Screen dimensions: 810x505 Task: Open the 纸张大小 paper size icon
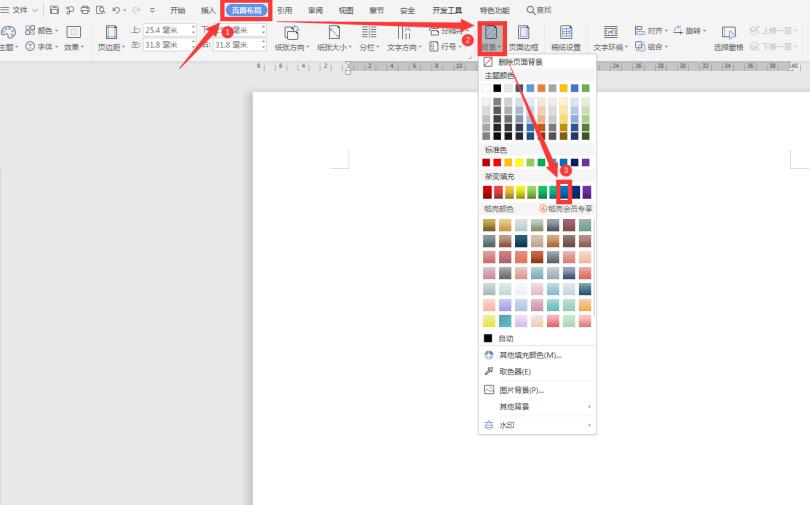point(334,38)
